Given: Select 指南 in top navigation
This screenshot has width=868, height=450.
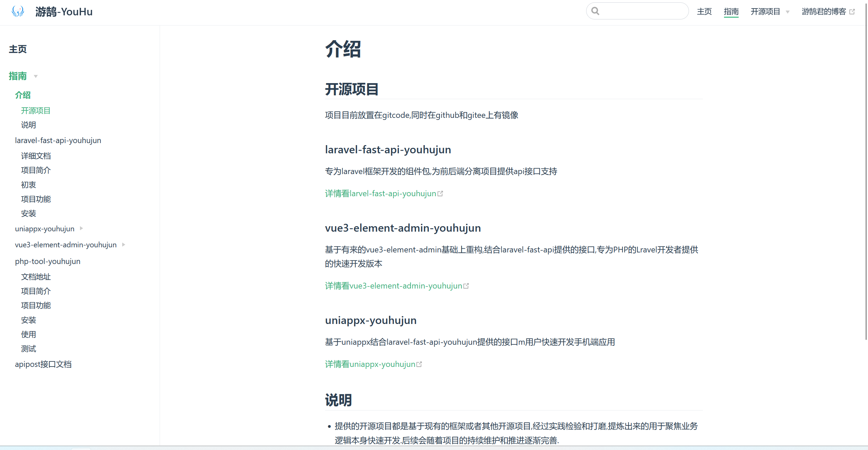Looking at the screenshot, I should (x=731, y=12).
